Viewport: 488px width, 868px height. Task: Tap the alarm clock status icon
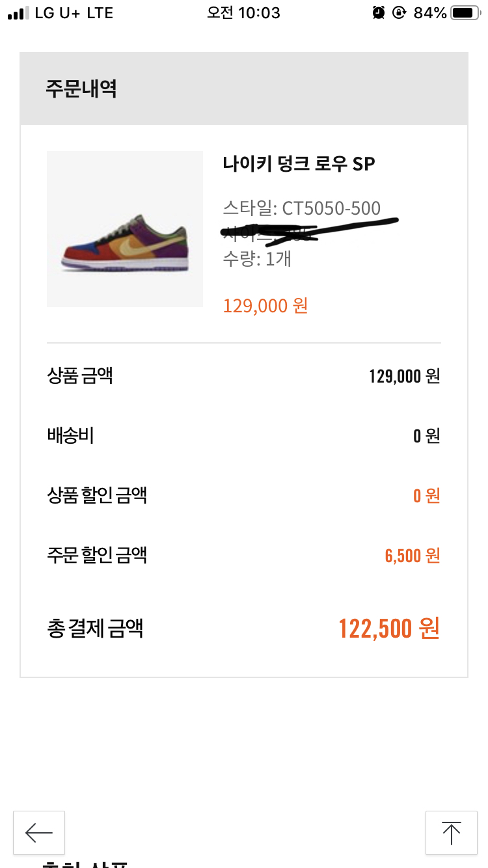(x=378, y=13)
